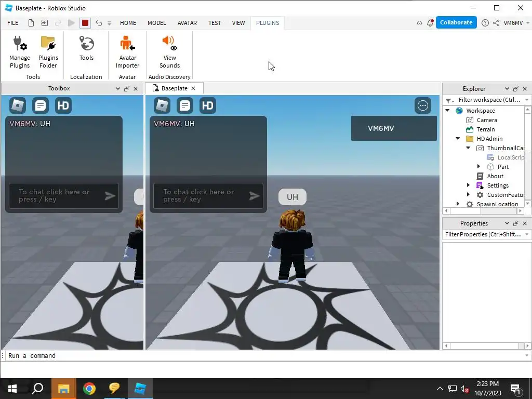Select About in Explorer

click(495, 176)
